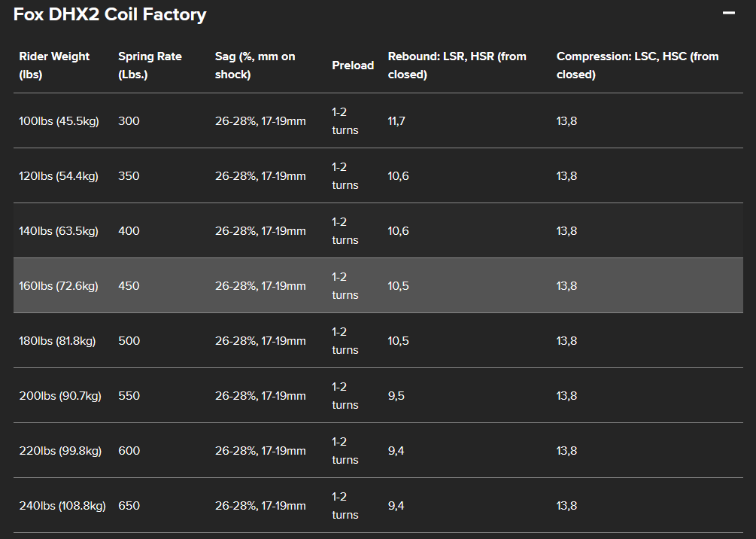Click the 120lbs (54.4kg) rider weight cell

coord(59,176)
